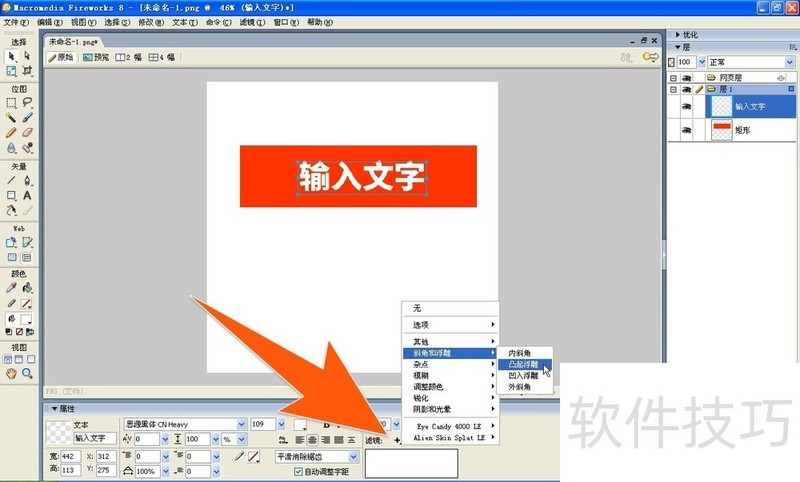Image resolution: width=800 pixels, height=482 pixels.
Task: Select the Magic Wand tool
Action: [x=11, y=117]
